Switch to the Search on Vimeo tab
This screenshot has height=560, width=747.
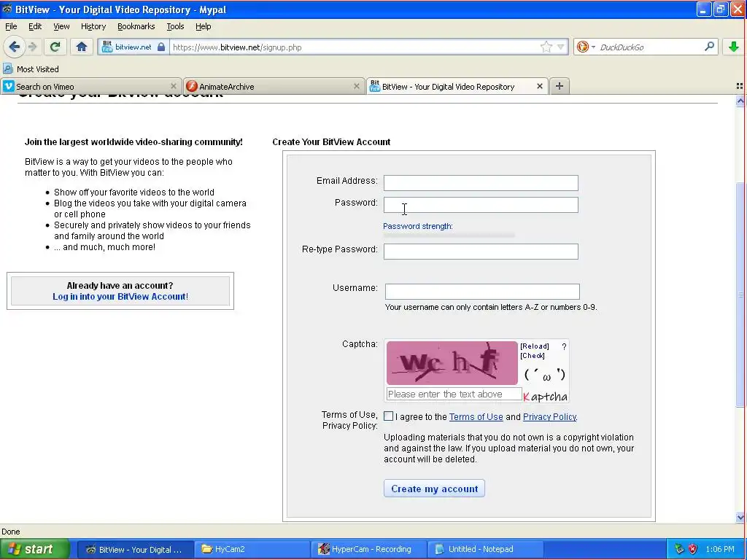point(91,86)
